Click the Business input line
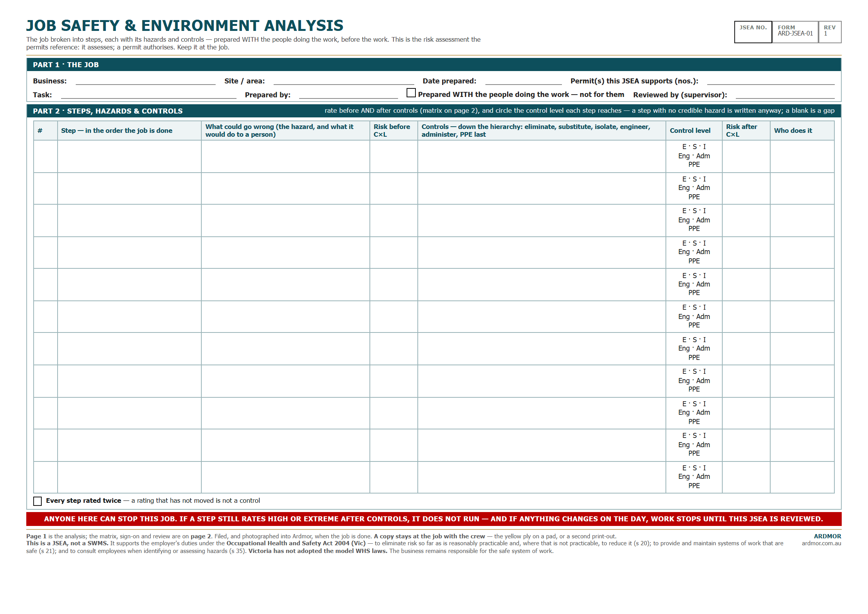The image size is (868, 614). (145, 81)
